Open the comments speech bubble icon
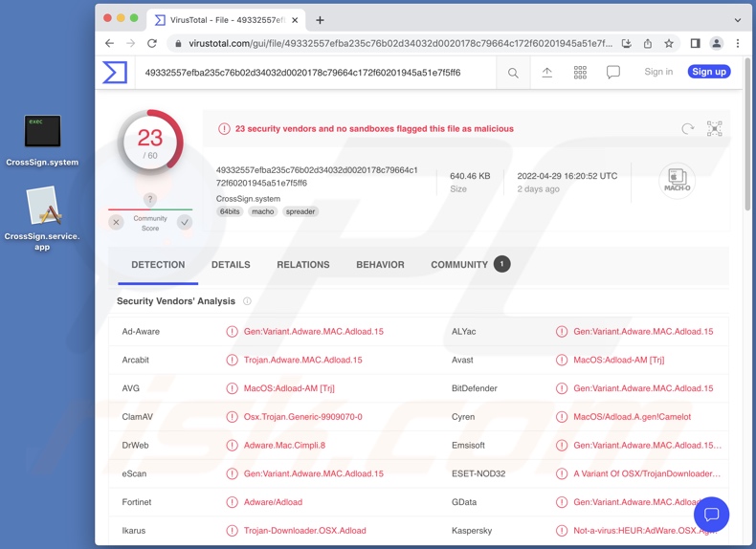This screenshot has height=549, width=756. click(613, 73)
